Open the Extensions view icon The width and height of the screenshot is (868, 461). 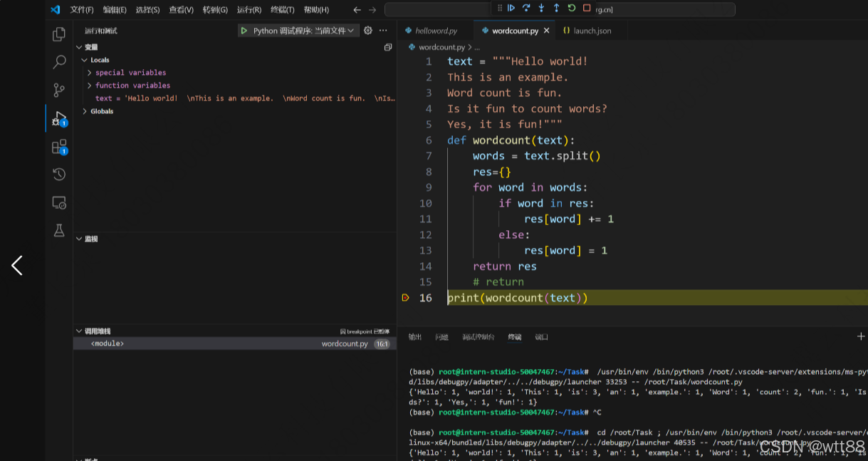(59, 147)
